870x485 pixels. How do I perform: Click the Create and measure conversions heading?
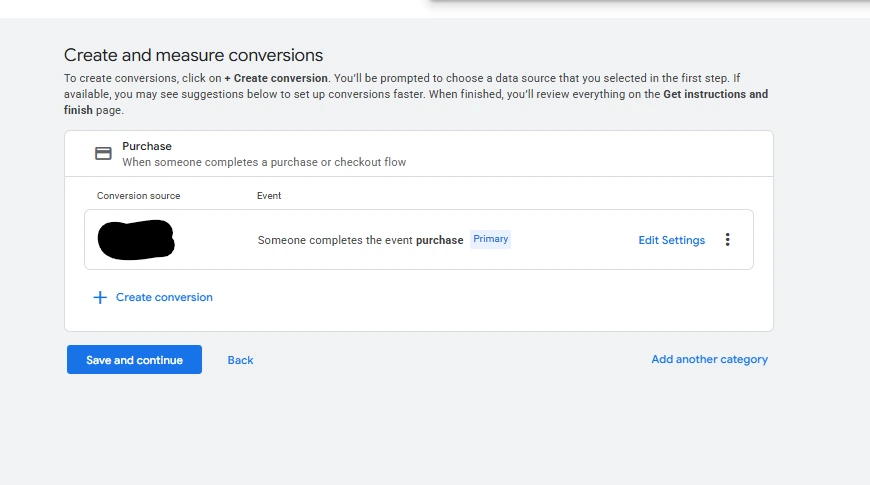[x=193, y=55]
